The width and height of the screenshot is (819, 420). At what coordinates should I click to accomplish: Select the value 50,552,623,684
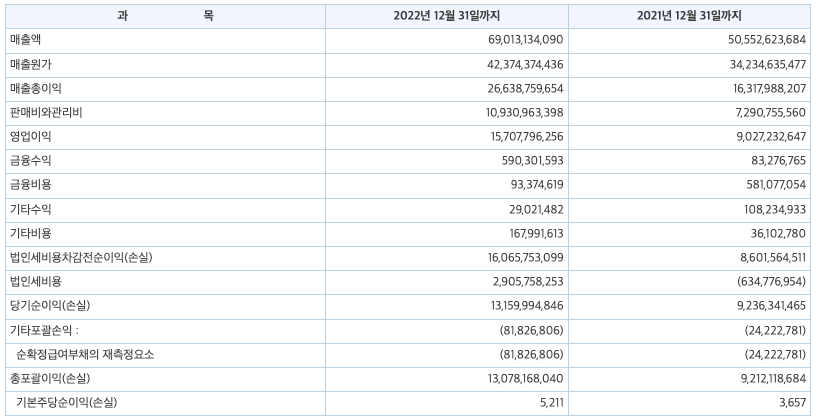point(767,40)
